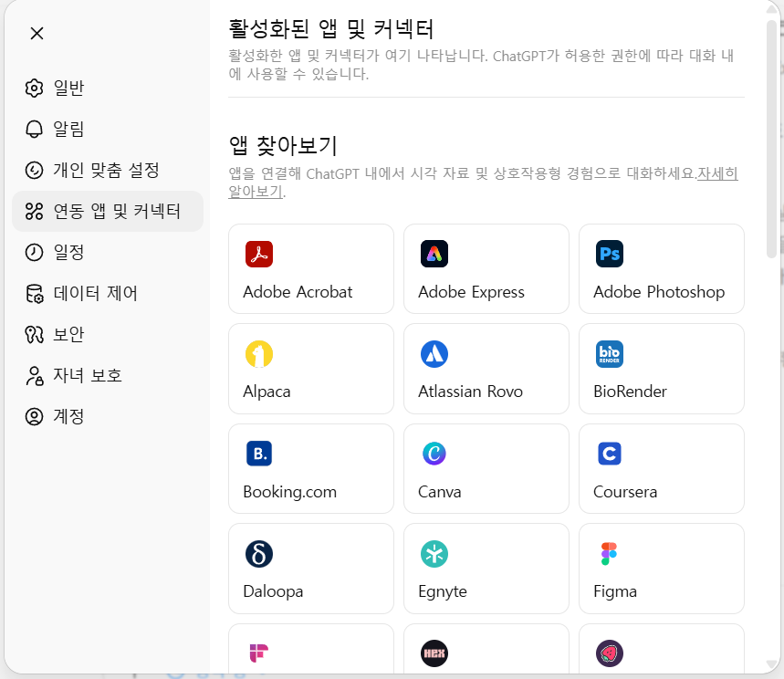
Task: Switch to the 일정 section
Action: (108, 252)
